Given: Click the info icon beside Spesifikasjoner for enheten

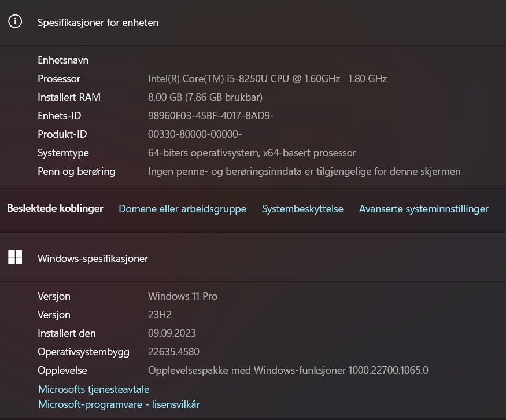Looking at the screenshot, I should pyautogui.click(x=15, y=21).
